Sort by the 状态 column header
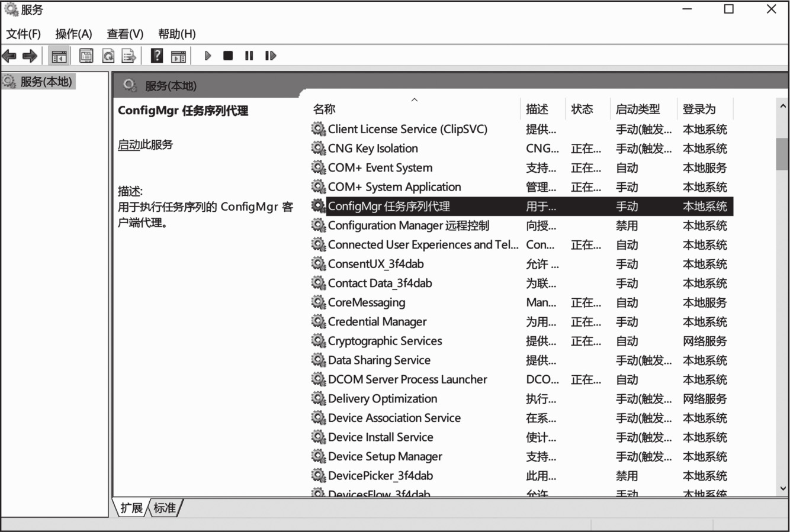This screenshot has height=532, width=790. [x=588, y=109]
